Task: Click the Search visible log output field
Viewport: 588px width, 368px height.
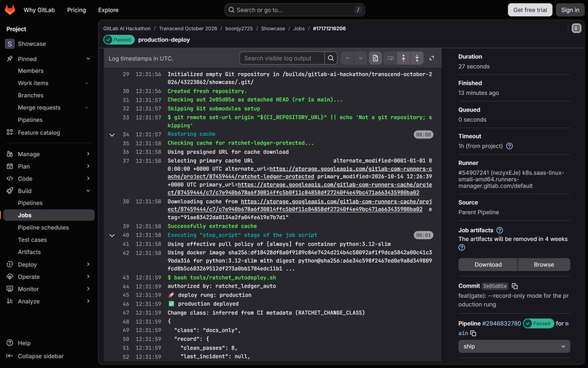Action: pyautogui.click(x=282, y=58)
